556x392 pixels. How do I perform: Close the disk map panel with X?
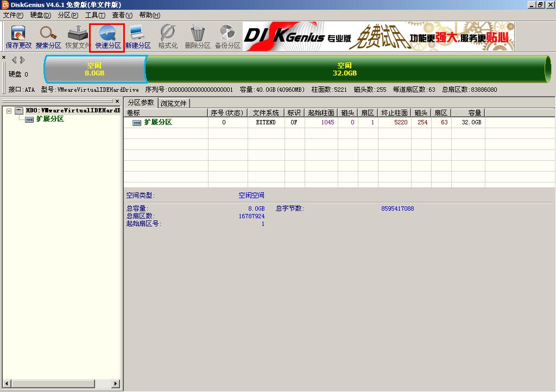[4, 57]
